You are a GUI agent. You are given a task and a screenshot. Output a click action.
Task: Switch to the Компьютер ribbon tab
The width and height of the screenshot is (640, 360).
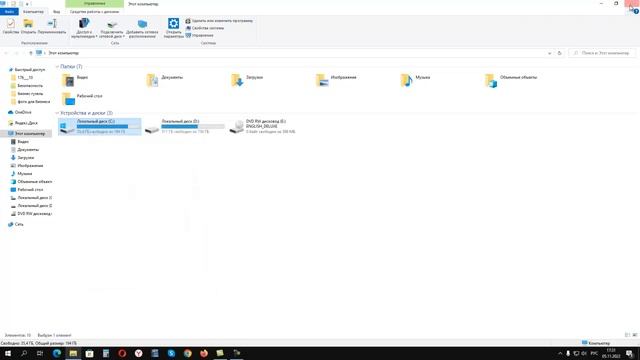click(x=33, y=11)
